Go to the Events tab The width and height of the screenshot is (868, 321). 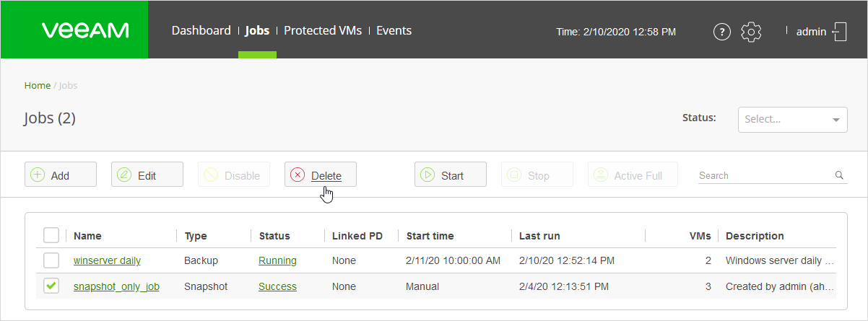tap(394, 30)
